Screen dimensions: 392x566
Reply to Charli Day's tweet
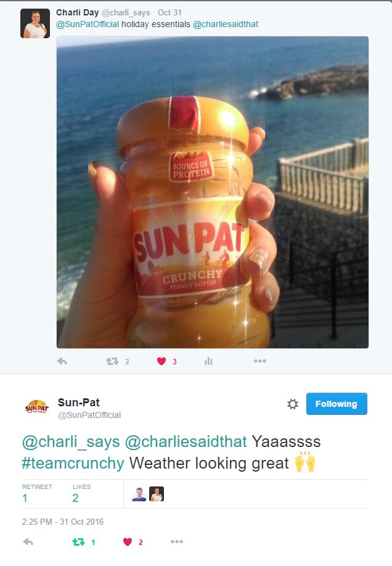(62, 361)
